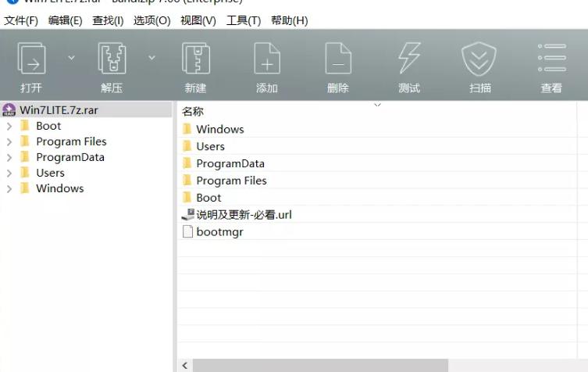Click the New archive (新建) toolbar icon
Viewport: 588px width, 372px height.
click(195, 57)
